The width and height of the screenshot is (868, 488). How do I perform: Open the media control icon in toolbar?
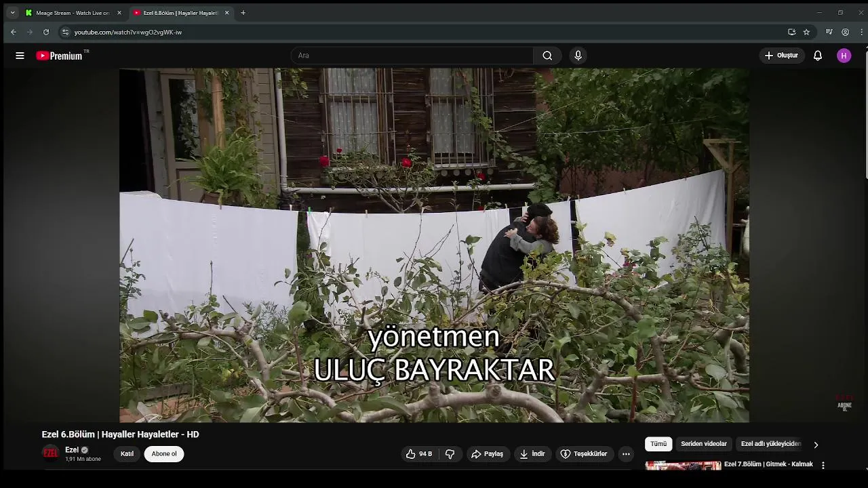pyautogui.click(x=829, y=32)
